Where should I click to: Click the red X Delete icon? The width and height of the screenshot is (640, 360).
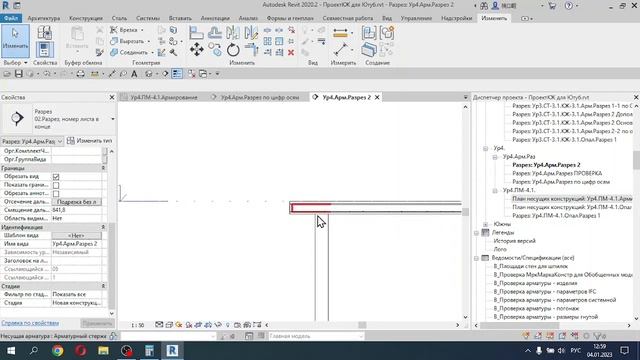291,52
